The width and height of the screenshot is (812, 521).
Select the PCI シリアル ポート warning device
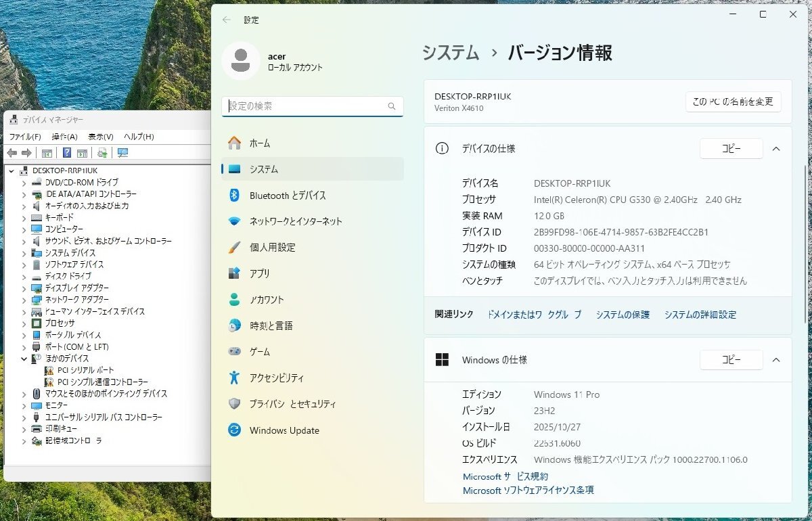pyautogui.click(x=85, y=370)
